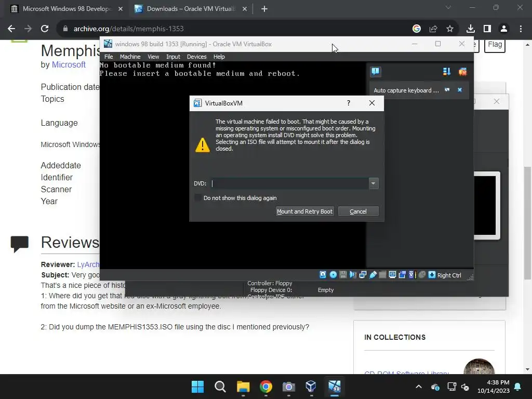The image size is (532, 399).
Task: Click the notification order sort icon
Action: coord(446,72)
